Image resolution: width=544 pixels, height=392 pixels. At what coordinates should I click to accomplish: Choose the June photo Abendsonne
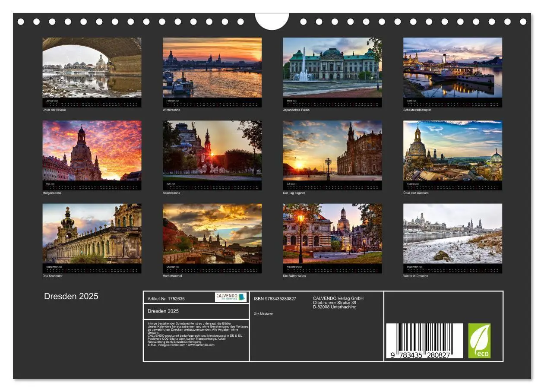coord(212,150)
